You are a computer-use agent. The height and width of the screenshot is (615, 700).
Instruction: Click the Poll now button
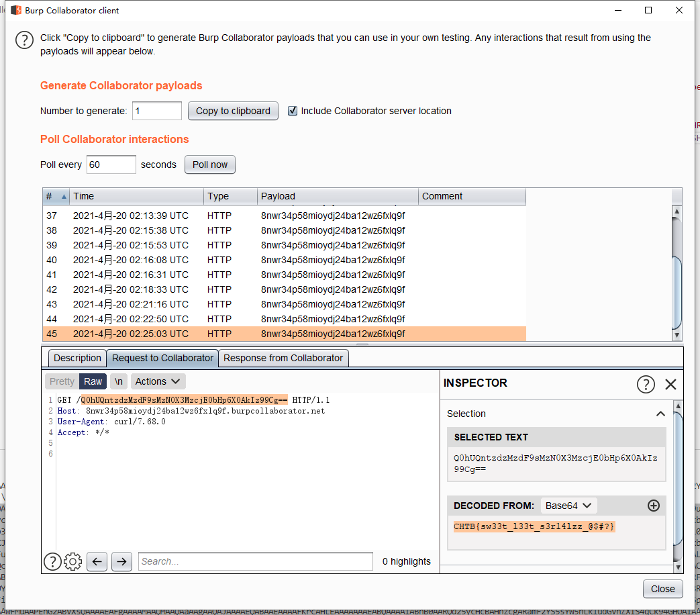click(210, 164)
